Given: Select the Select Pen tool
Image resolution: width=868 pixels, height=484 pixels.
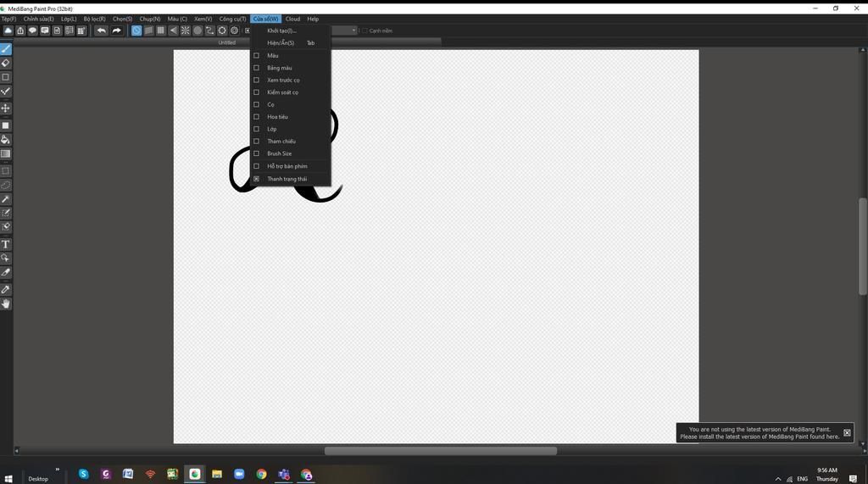Looking at the screenshot, I should [6, 213].
